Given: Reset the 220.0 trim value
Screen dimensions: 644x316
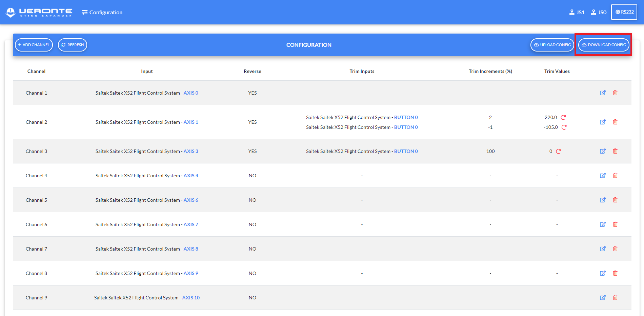Looking at the screenshot, I should tap(563, 117).
